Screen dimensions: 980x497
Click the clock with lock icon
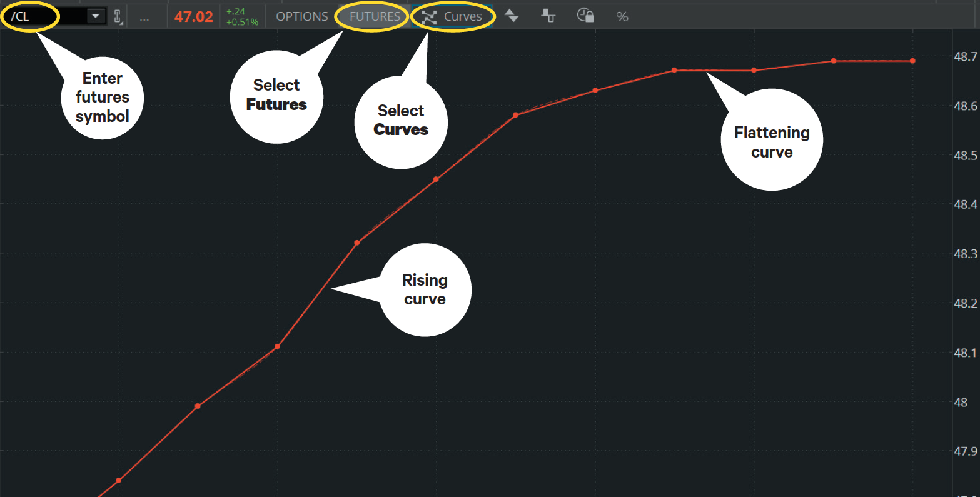point(585,16)
